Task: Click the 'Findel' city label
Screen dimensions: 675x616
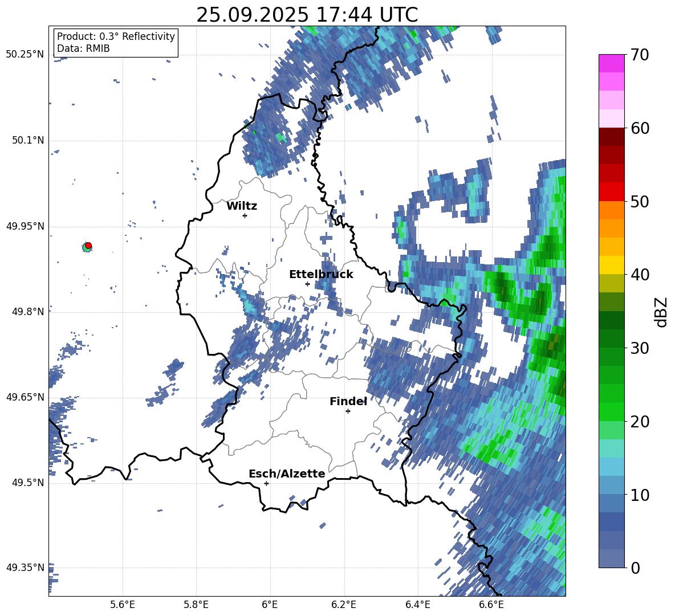Action: tap(348, 401)
